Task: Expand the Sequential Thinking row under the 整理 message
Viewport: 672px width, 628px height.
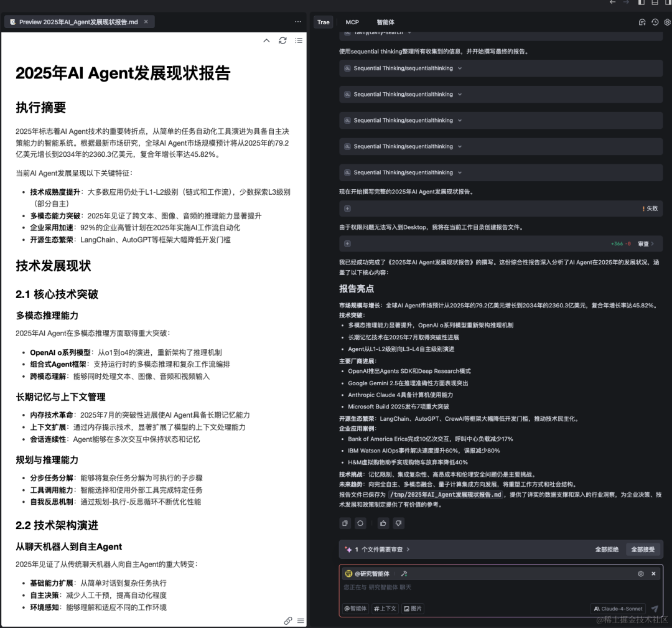Action: [x=500, y=68]
